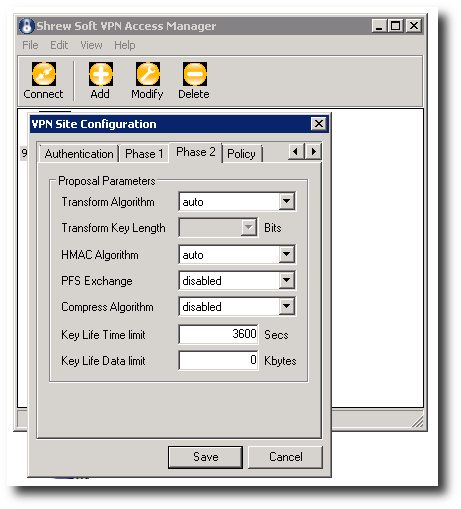The height and width of the screenshot is (509, 461).
Task: Click the 'Compress Algorithm' label
Action: click(x=107, y=307)
